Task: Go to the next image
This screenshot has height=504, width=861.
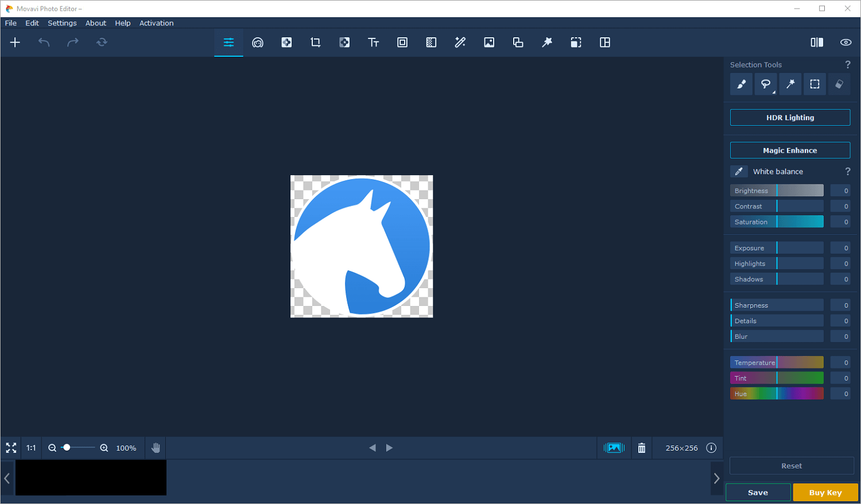Action: click(389, 448)
